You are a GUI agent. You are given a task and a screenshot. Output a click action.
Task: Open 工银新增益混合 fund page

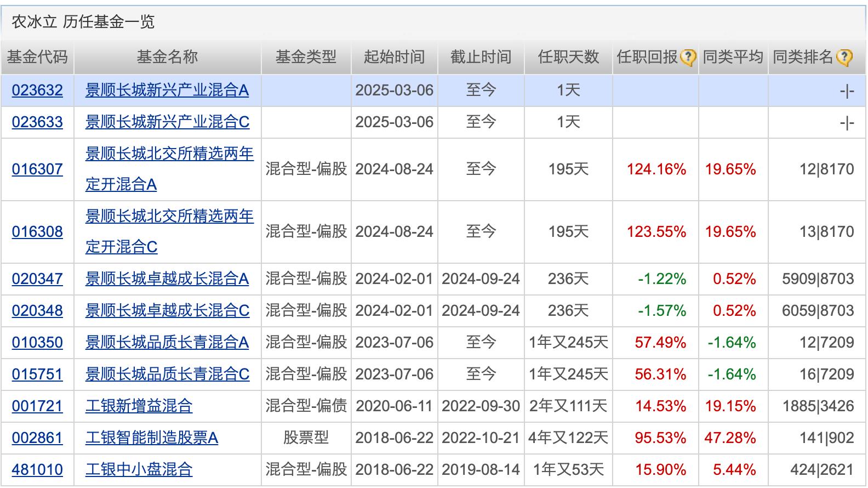(x=139, y=406)
